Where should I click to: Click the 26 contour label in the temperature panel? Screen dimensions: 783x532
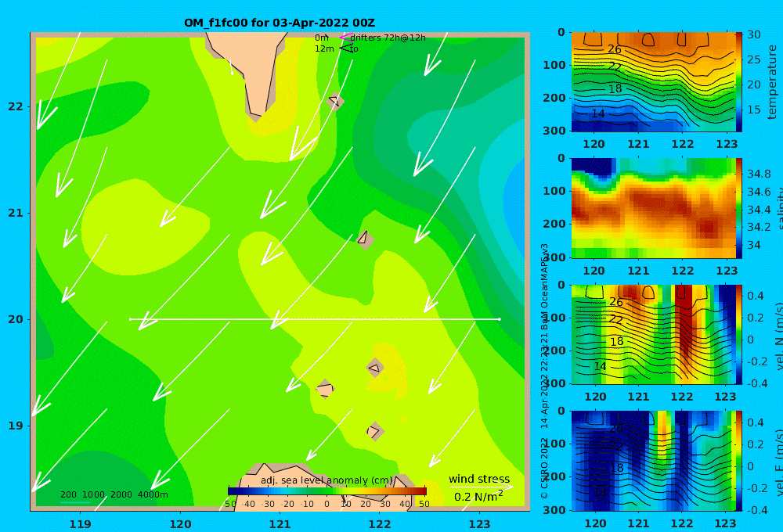tap(615, 49)
